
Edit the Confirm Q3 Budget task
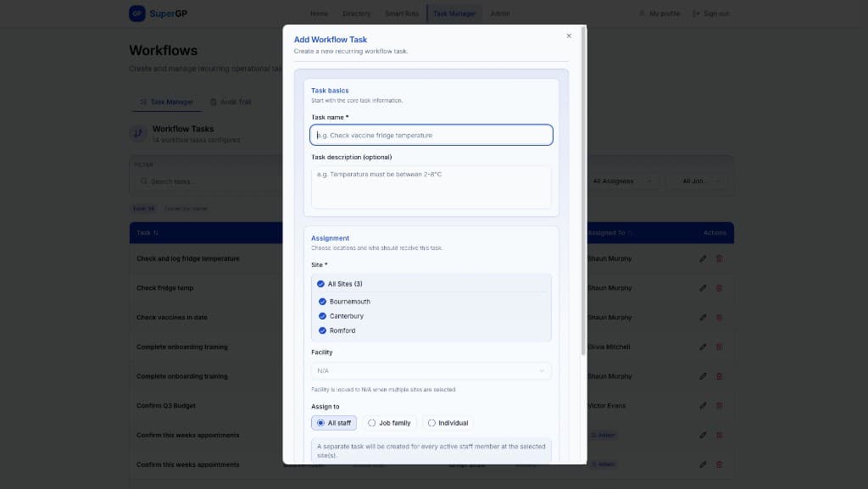(x=703, y=405)
